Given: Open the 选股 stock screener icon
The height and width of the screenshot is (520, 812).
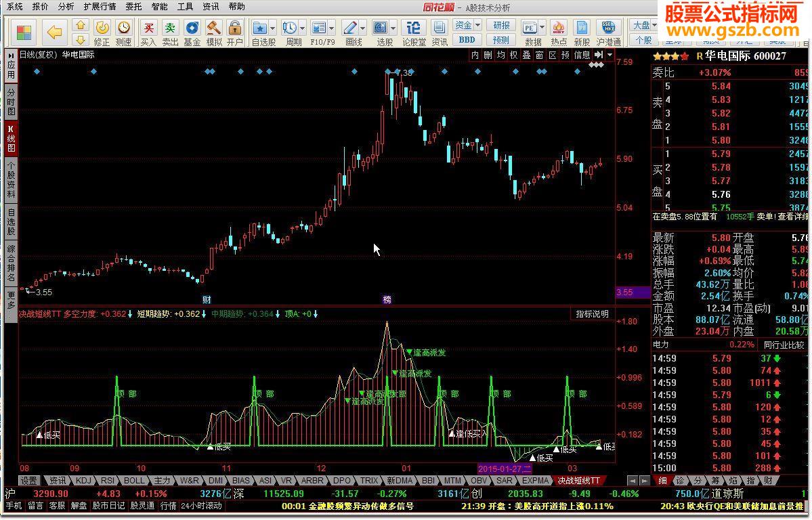Looking at the screenshot, I should tap(381, 28).
